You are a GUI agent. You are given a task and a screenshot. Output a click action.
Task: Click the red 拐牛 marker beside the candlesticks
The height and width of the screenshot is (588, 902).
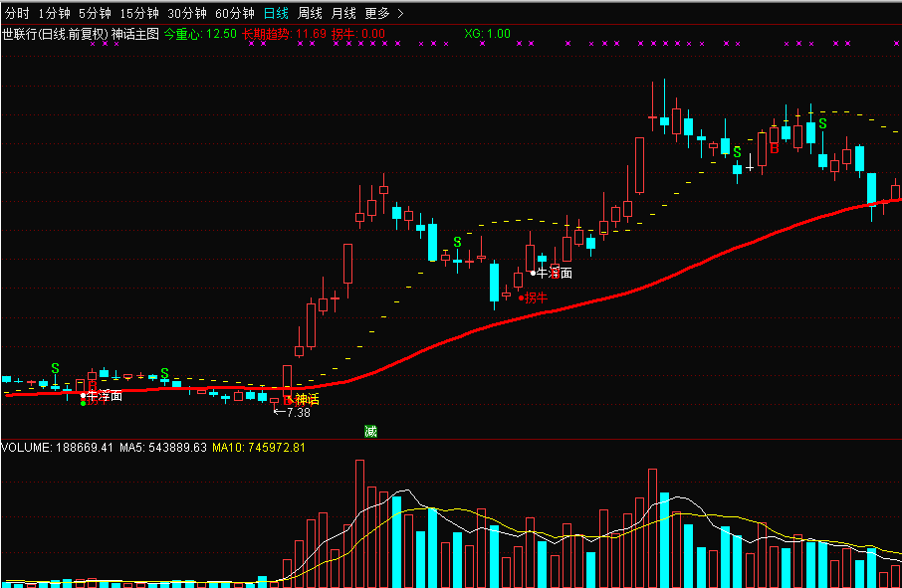coord(536,297)
